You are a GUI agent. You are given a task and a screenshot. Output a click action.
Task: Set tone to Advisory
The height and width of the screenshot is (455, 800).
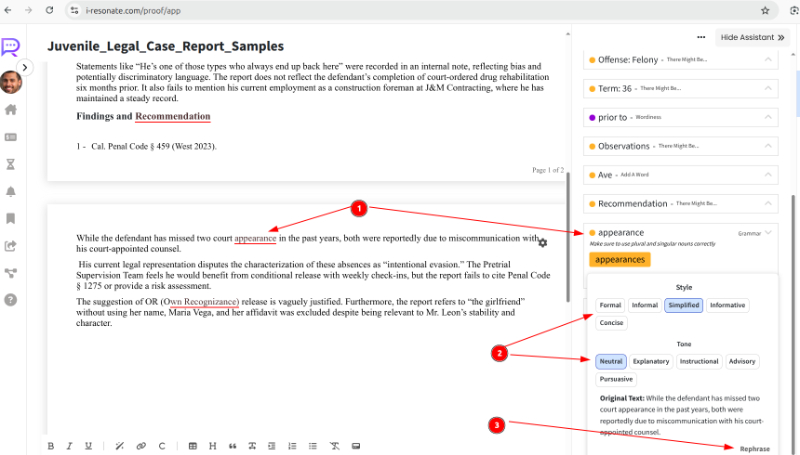742,361
